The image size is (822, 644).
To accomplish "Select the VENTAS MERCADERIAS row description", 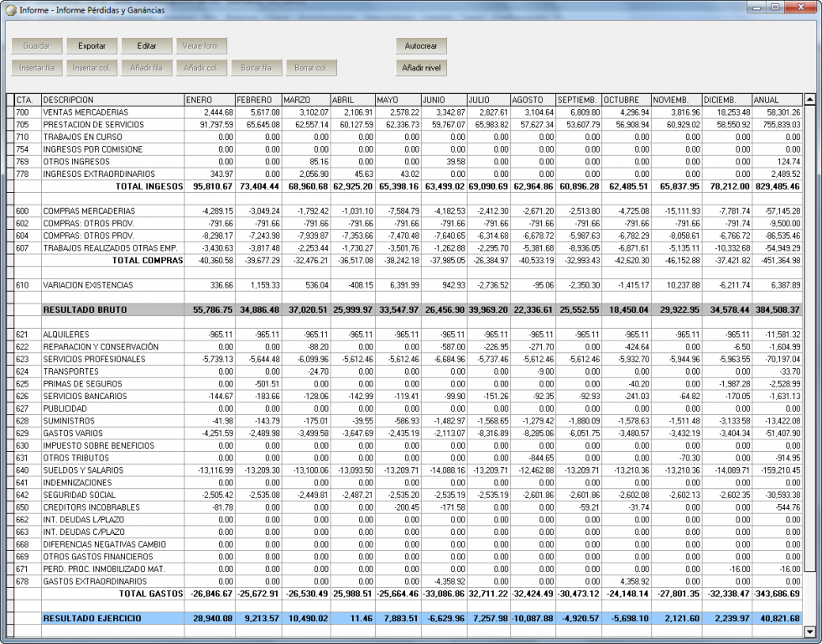I will [x=112, y=112].
